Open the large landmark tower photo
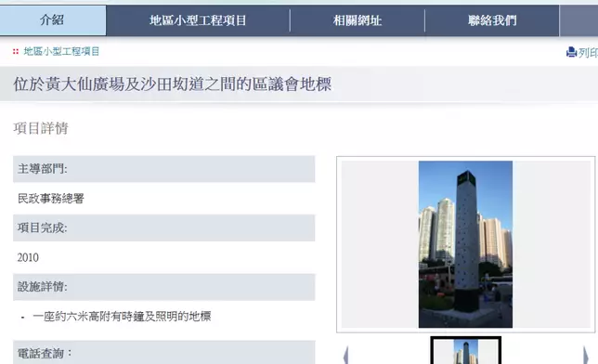The height and width of the screenshot is (364, 598). (x=465, y=244)
